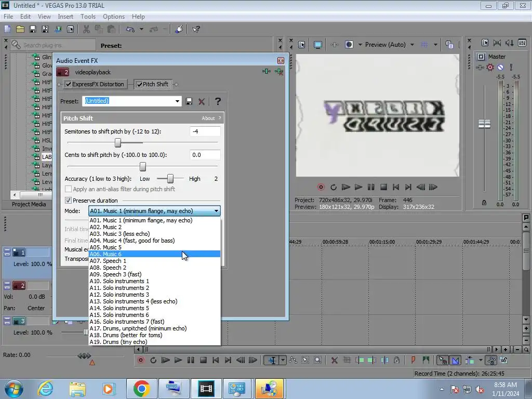Click the preview Pause button
This screenshot has height=399, width=532.
point(371,187)
